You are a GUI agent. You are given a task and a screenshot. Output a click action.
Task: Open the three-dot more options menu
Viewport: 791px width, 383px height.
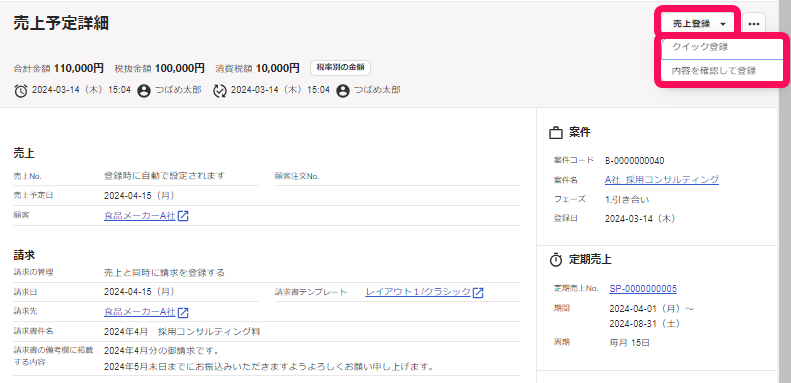click(754, 24)
